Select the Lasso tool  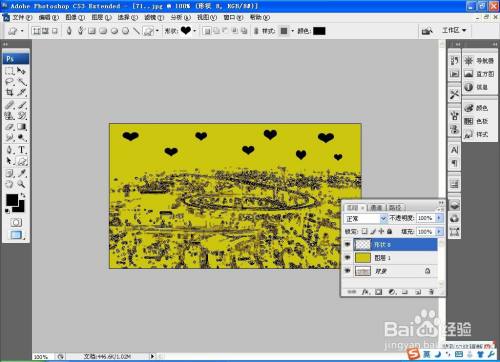(x=9, y=82)
